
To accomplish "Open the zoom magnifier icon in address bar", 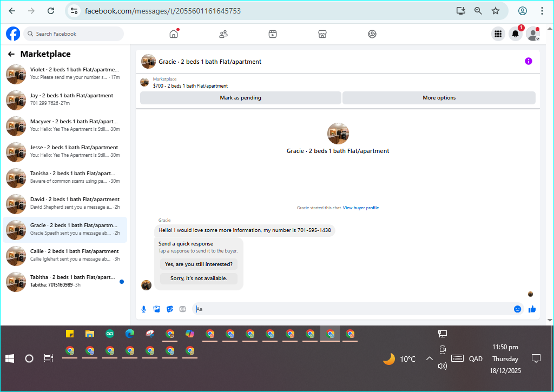I will pyautogui.click(x=478, y=11).
